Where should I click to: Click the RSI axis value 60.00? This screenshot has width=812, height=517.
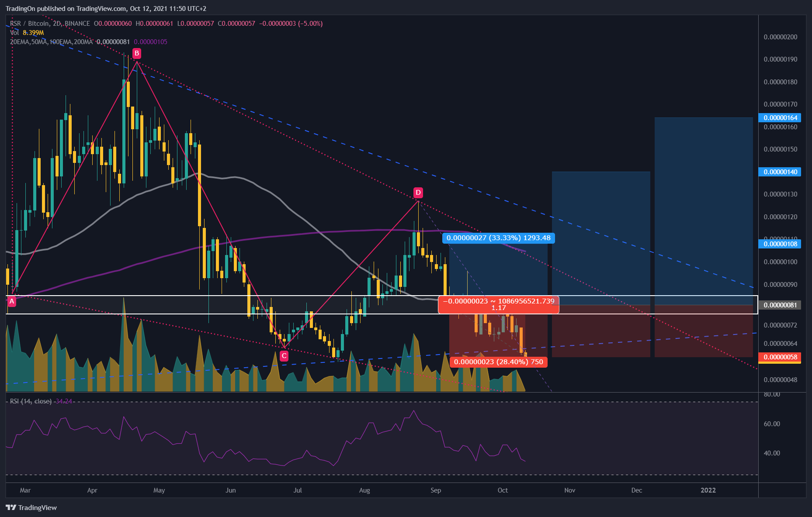[x=772, y=424]
